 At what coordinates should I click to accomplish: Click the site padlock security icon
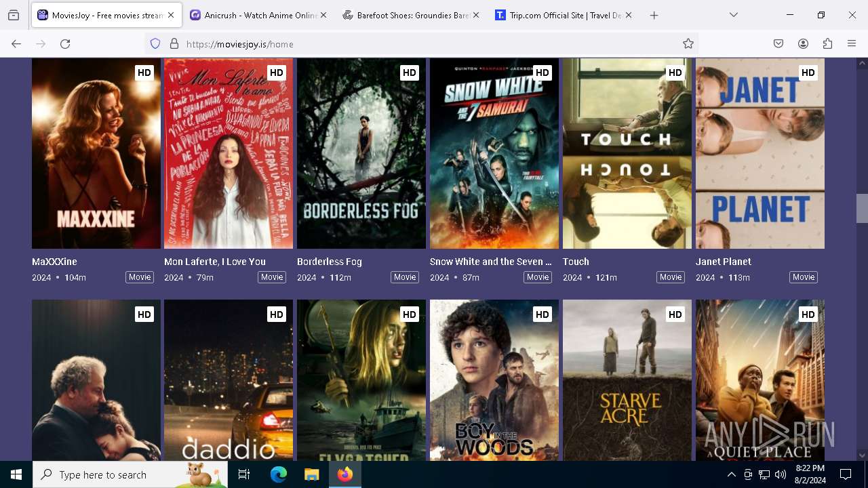pyautogui.click(x=174, y=44)
